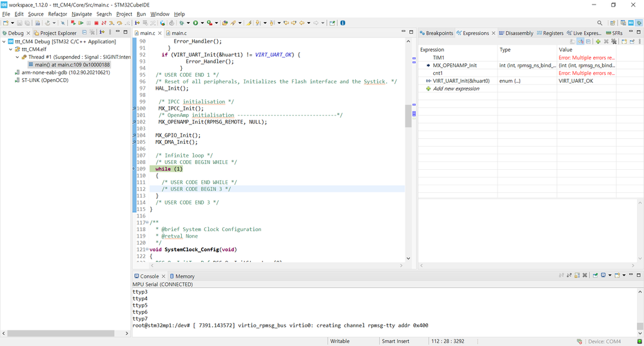Click the Resume debug button in toolbar
644x346 pixels.
(x=81, y=23)
